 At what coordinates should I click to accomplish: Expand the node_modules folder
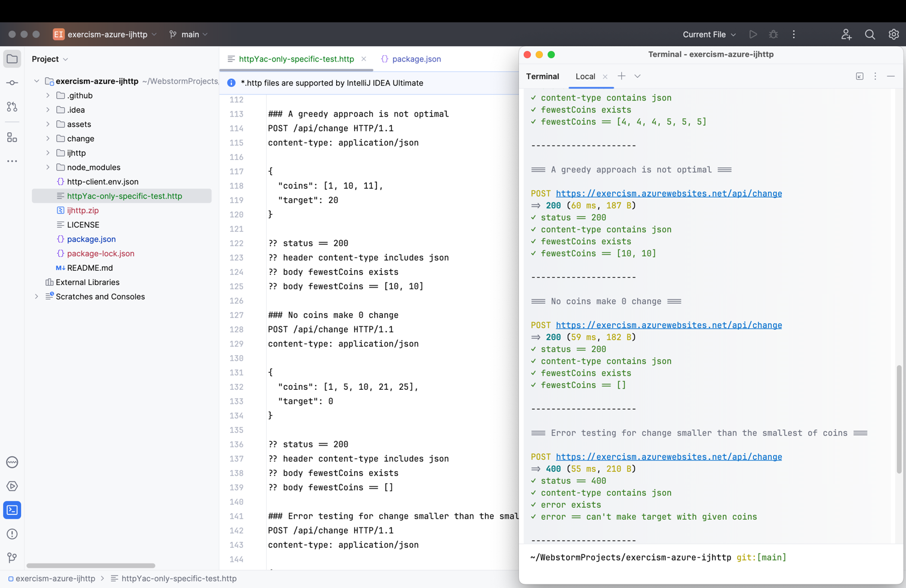(x=48, y=167)
